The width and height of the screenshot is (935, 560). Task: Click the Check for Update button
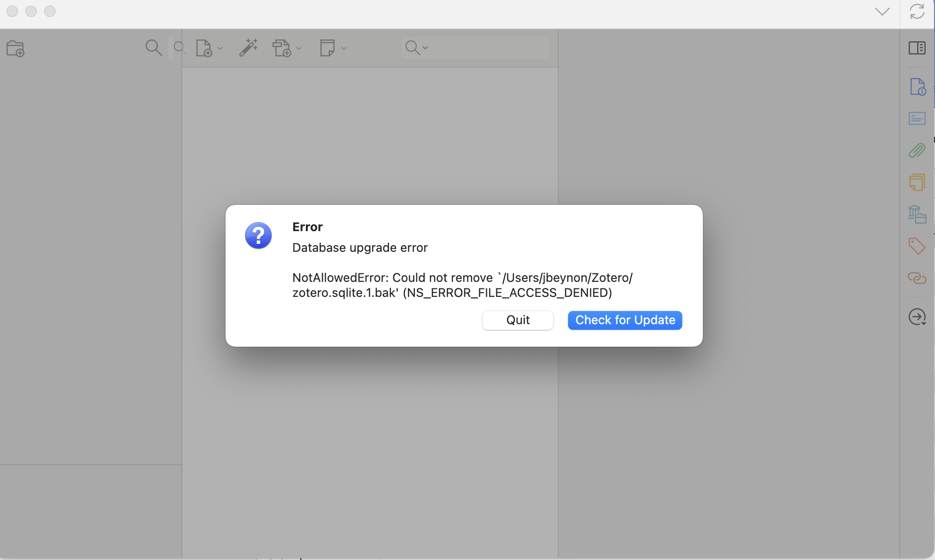(625, 320)
